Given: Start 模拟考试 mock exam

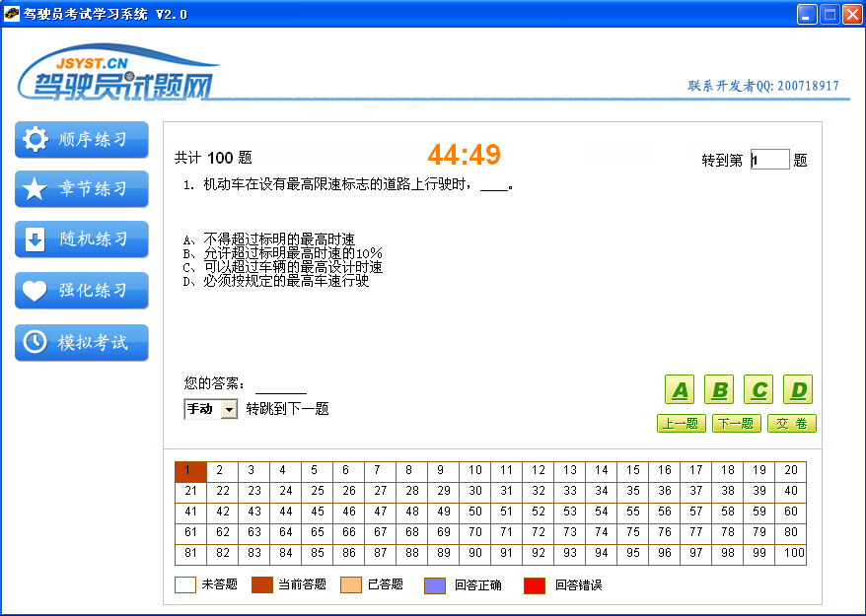Looking at the screenshot, I should point(82,342).
